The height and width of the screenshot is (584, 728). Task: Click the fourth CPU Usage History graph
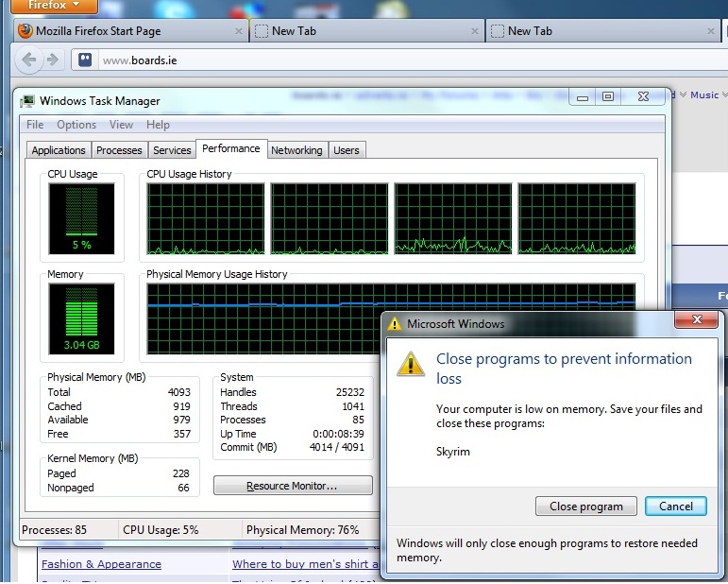577,218
